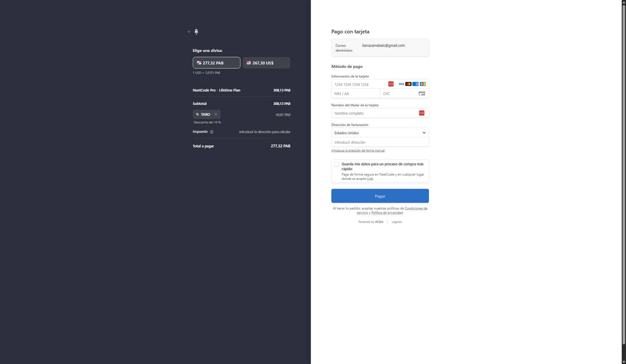This screenshot has width=626, height=364.
Task: Open the Condiciones de servicio link
Action: [416, 208]
